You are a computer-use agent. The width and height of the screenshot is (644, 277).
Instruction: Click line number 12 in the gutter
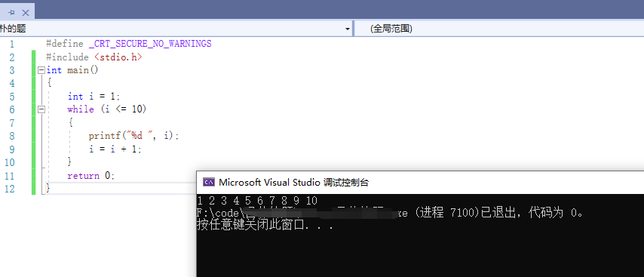(10, 189)
